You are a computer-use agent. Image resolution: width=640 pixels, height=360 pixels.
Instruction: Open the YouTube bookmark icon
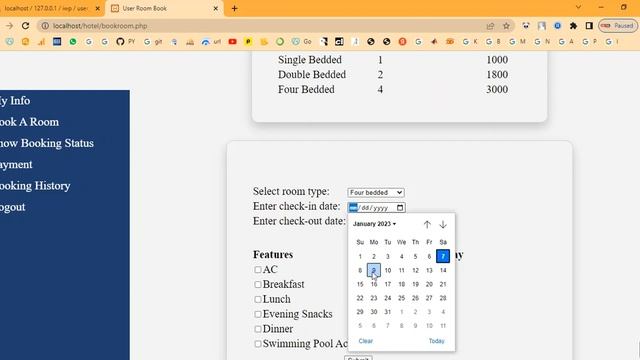[232, 42]
